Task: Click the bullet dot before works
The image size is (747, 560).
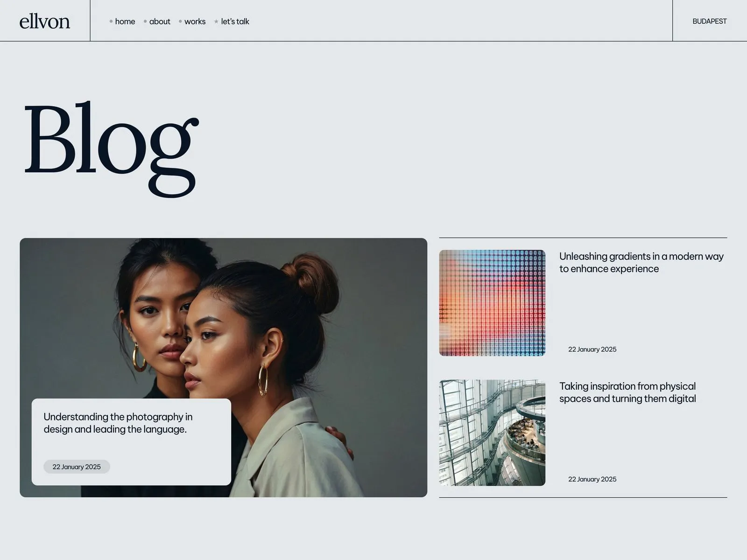Action: (180, 21)
